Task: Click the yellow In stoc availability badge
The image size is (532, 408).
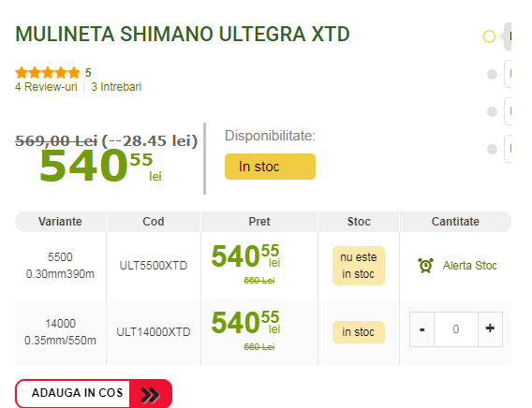Action: (x=270, y=167)
